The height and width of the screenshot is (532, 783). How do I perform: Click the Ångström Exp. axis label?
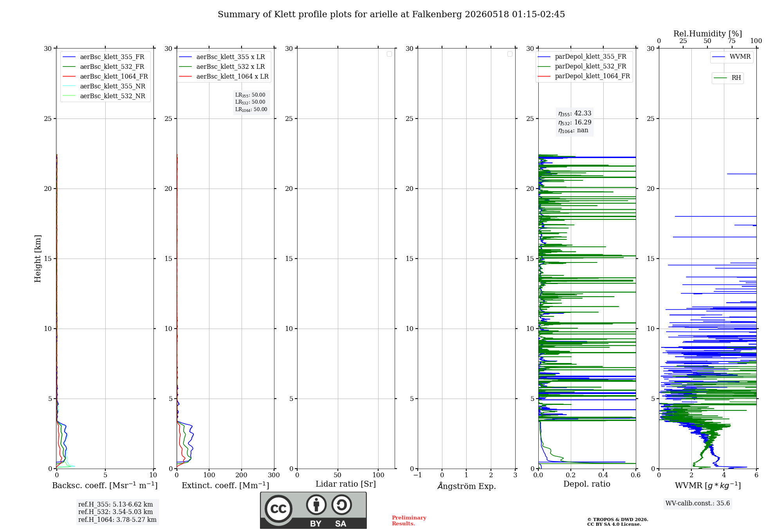point(467,486)
